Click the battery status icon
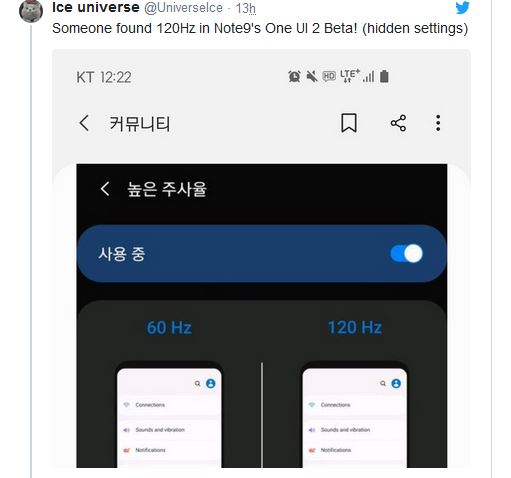Screen dimensions: 511x478 [x=384, y=76]
